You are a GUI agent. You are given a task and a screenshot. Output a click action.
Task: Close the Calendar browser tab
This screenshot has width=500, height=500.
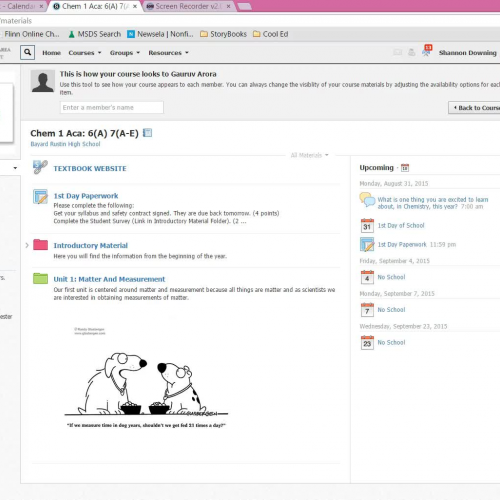41,6
